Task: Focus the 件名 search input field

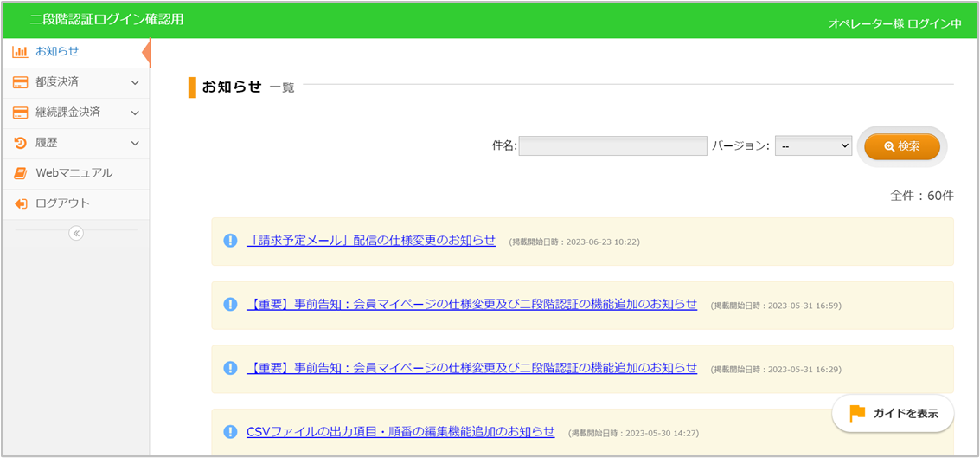Action: [x=612, y=146]
